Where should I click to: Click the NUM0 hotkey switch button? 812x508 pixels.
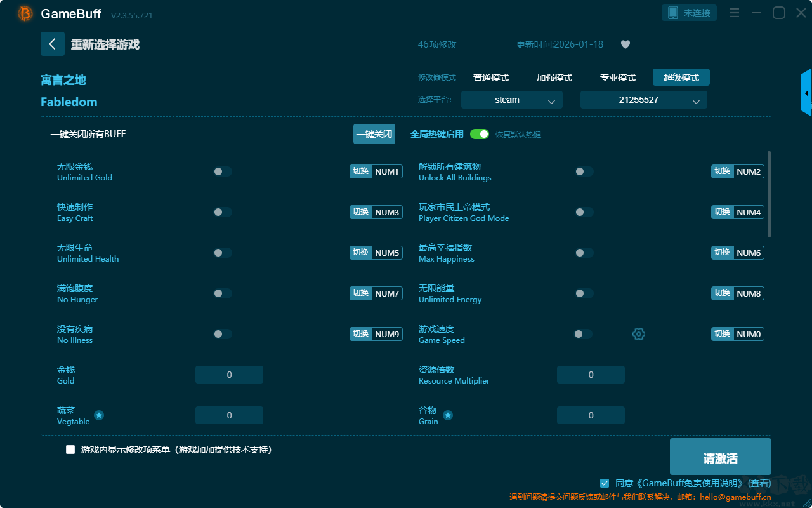[738, 334]
